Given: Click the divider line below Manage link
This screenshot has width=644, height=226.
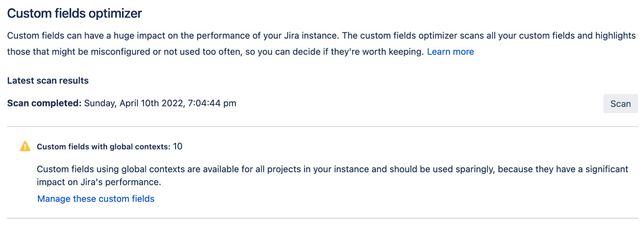Looking at the screenshot, I should point(322,218).
